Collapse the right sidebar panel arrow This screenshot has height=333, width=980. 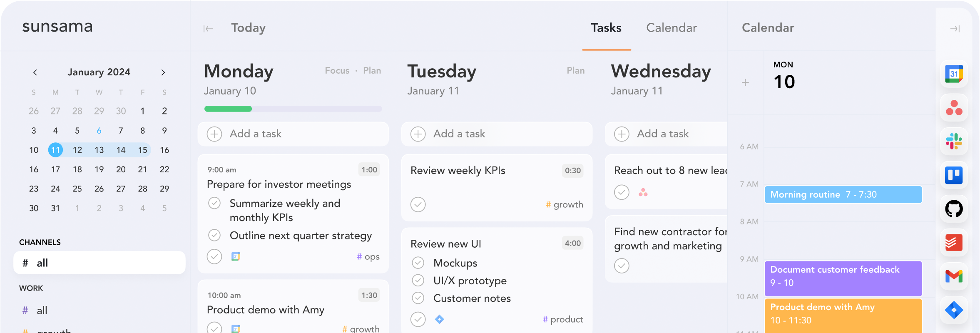pyautogui.click(x=955, y=29)
